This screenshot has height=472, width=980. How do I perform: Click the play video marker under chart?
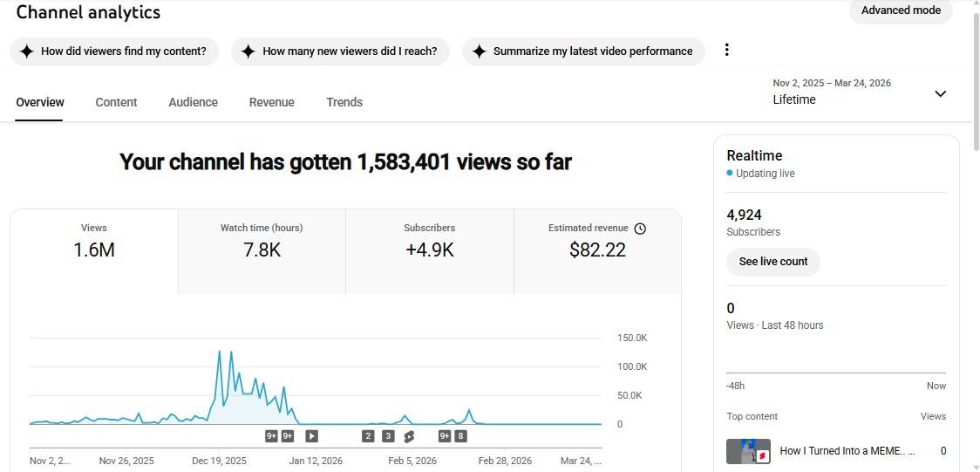(311, 436)
